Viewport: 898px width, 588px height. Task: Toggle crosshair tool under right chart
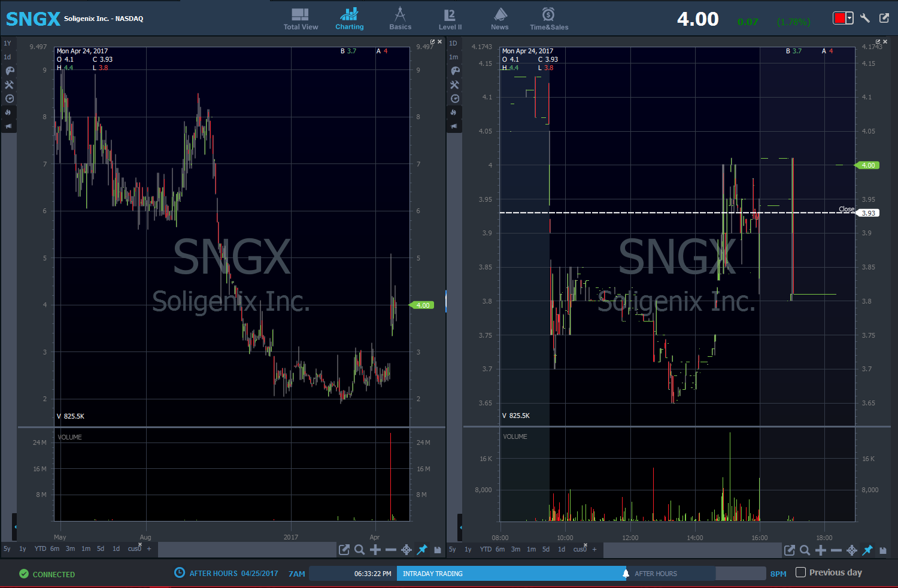(852, 550)
